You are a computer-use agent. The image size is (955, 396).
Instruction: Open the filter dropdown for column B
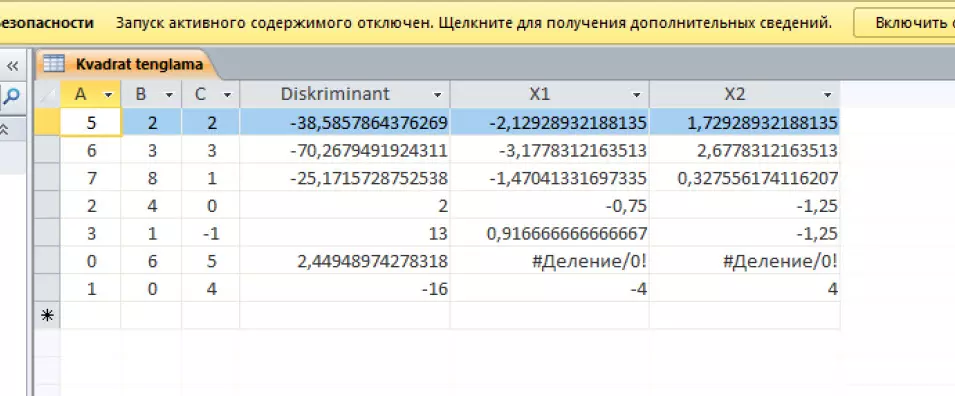click(x=169, y=95)
